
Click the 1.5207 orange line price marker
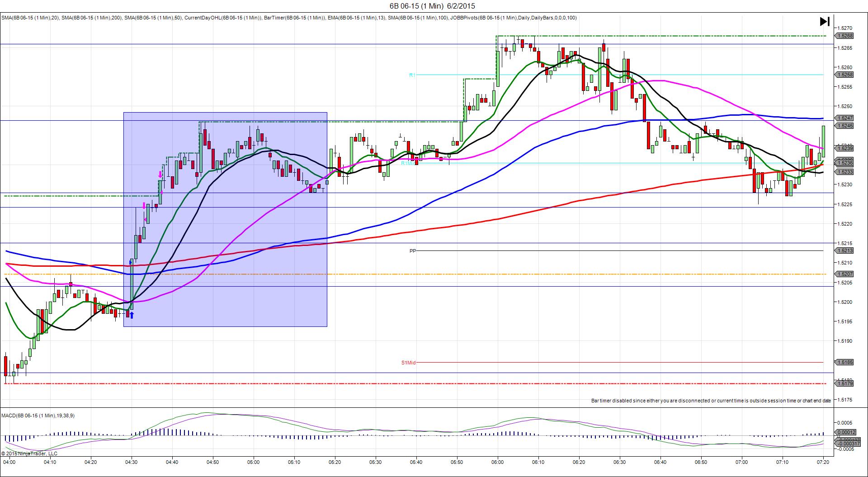pos(844,274)
